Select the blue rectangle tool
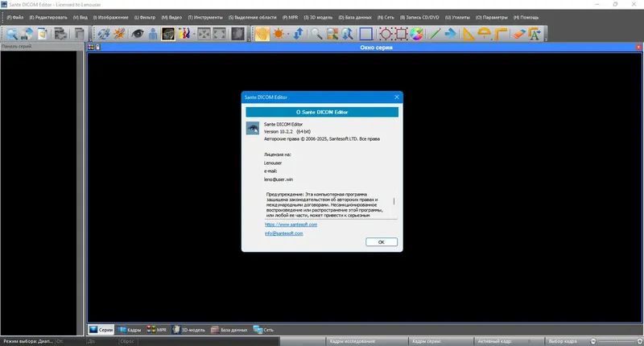 [366, 34]
